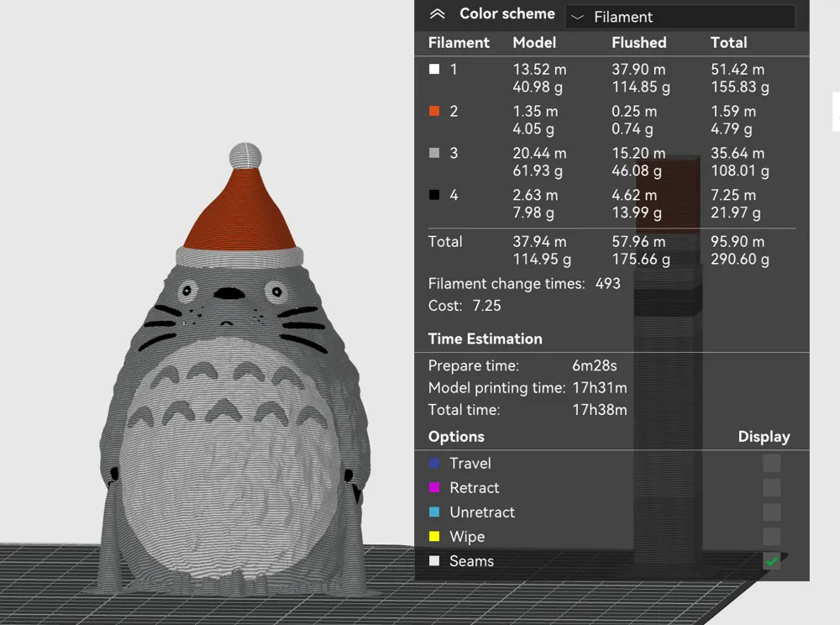Click total model length 37.94 m
The image size is (840, 625).
click(x=539, y=242)
